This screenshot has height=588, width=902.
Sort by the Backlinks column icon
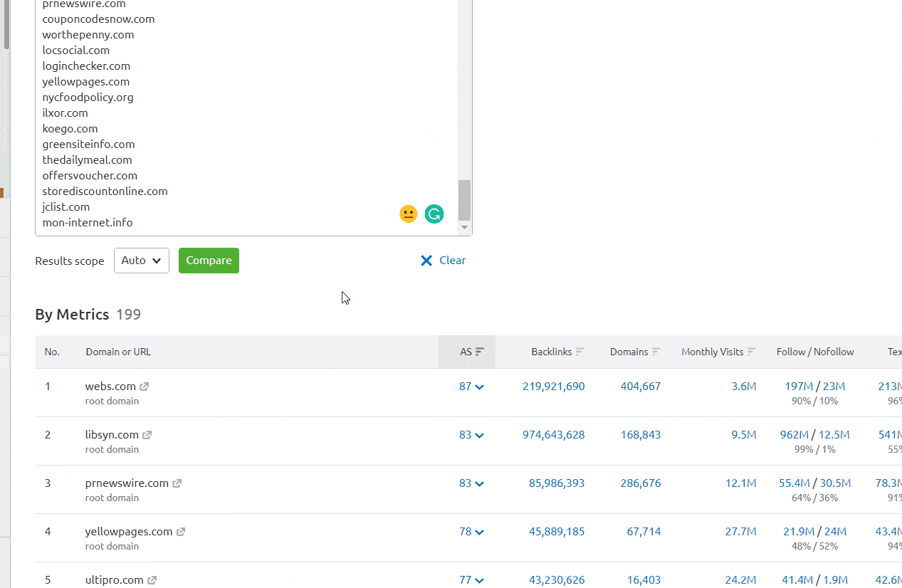point(580,352)
